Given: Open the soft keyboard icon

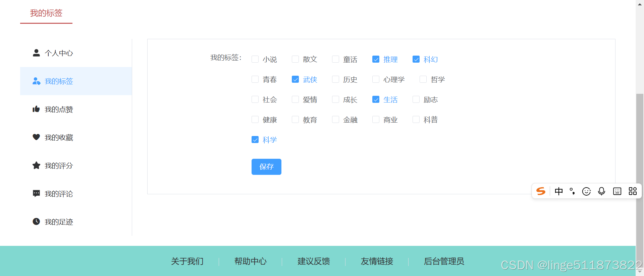Looking at the screenshot, I should pos(617,191).
